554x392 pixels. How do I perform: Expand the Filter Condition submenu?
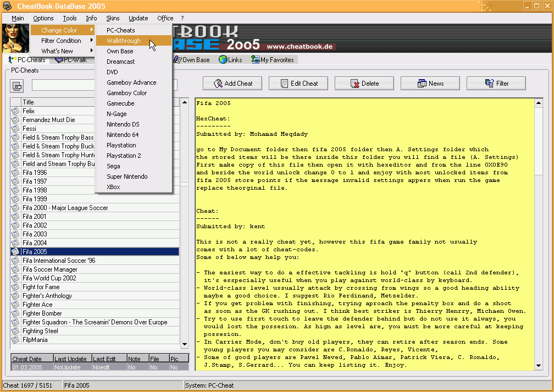click(x=62, y=41)
